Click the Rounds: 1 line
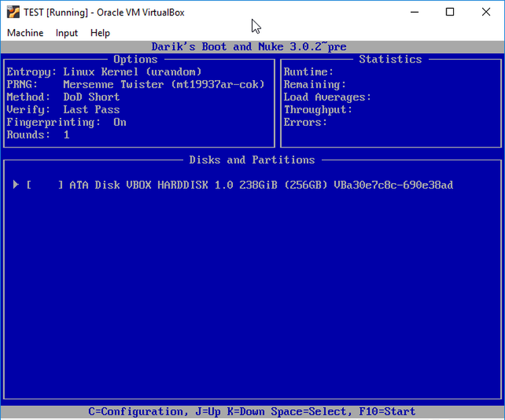This screenshot has height=420, width=505. point(38,135)
